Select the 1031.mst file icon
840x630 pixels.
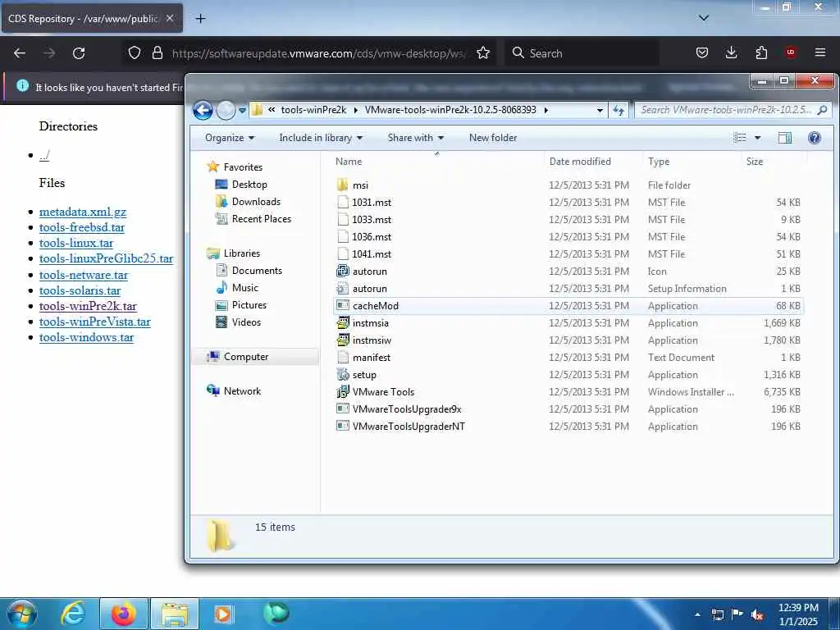pos(343,202)
